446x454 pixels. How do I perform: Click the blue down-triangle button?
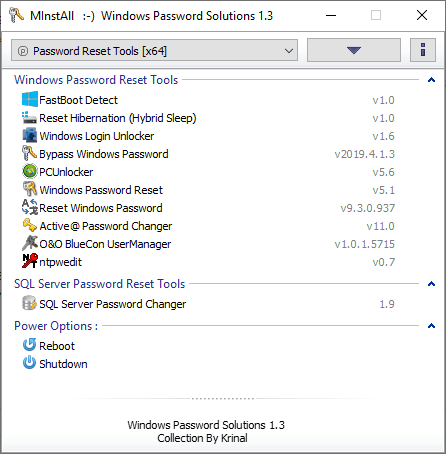point(354,50)
